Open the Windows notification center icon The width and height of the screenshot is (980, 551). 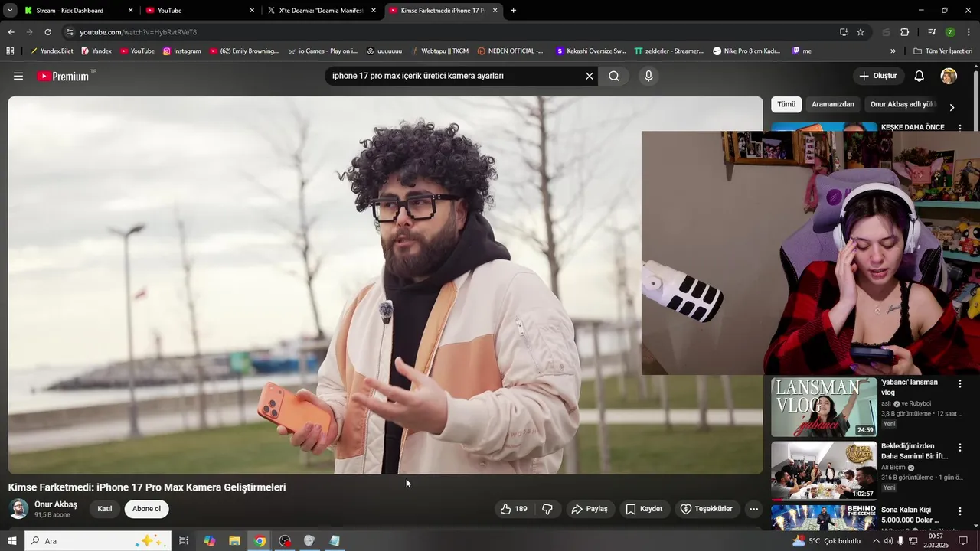963,541
